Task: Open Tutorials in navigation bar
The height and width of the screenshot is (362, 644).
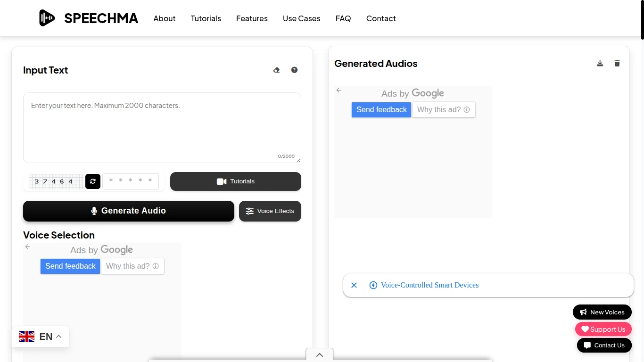Action: [x=206, y=18]
